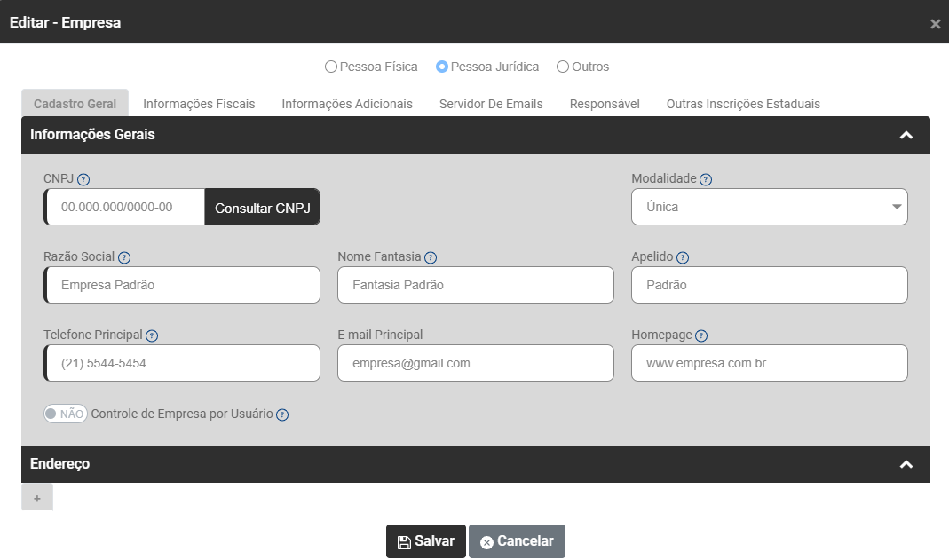Open Informações Adicionais tab

point(347,104)
